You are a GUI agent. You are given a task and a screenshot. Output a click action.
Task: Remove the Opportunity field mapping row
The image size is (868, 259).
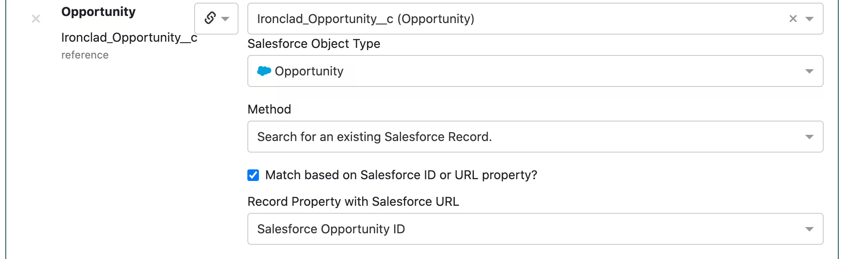point(36,19)
